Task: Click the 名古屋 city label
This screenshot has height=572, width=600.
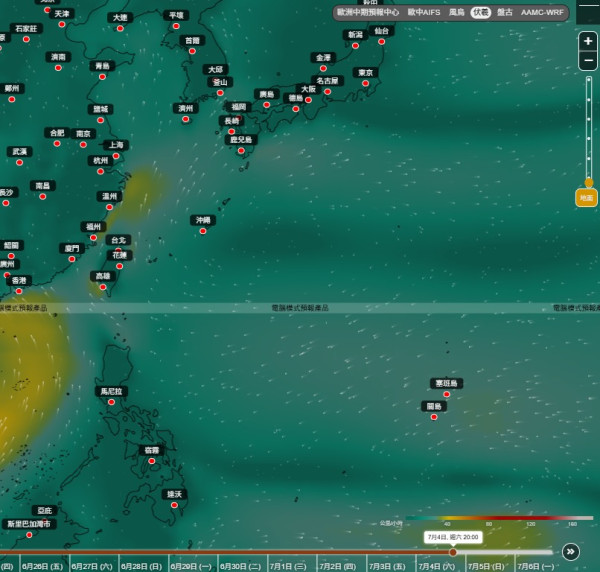Action: coord(327,81)
